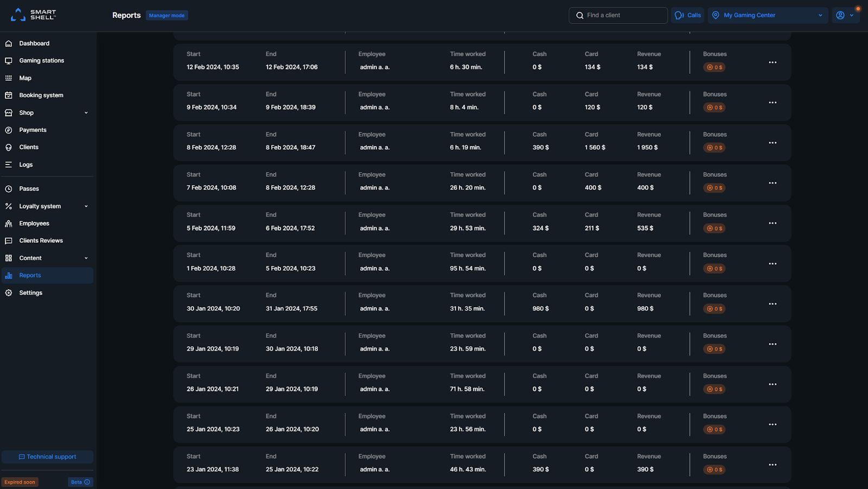Open options menu for the 12 Feb shift row

coord(773,62)
